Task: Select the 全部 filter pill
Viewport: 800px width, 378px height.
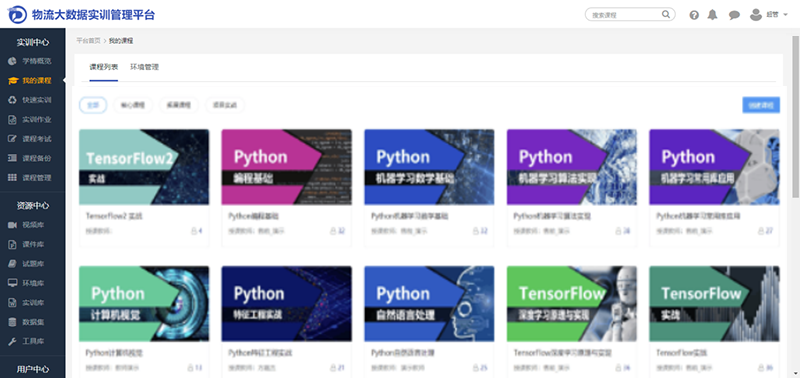Action: pyautogui.click(x=93, y=105)
